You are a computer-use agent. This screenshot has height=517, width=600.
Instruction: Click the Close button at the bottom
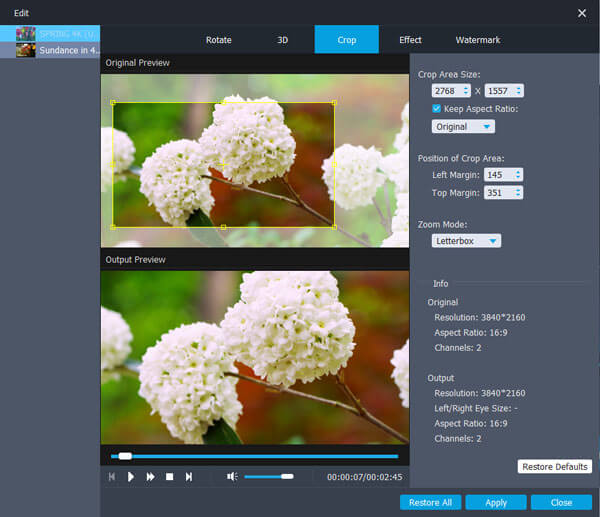[561, 502]
